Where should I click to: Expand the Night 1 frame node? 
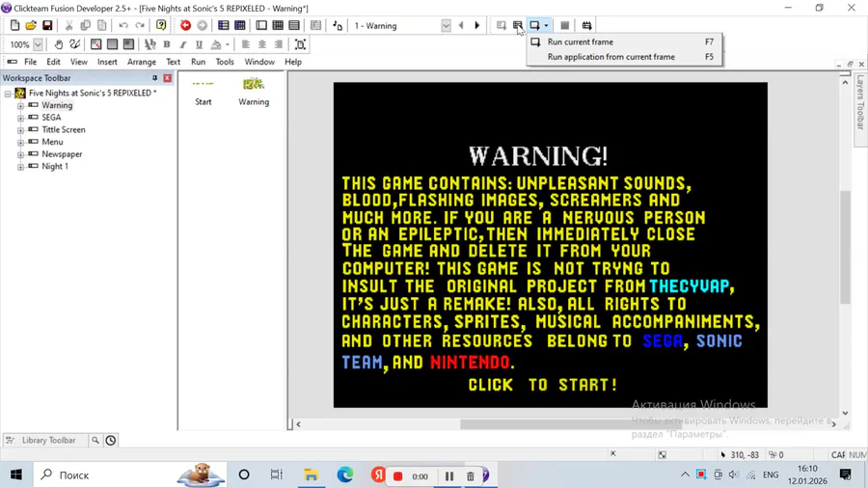pyautogui.click(x=20, y=166)
